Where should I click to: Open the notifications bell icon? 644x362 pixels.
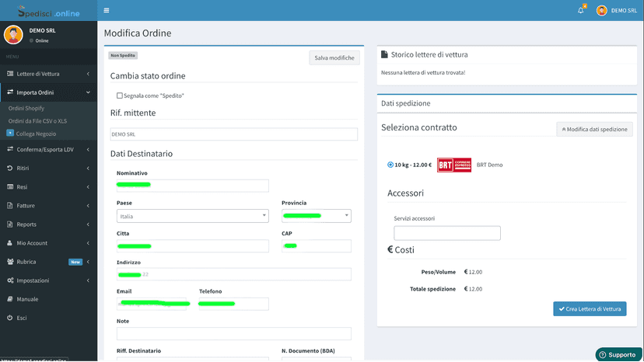point(581,10)
